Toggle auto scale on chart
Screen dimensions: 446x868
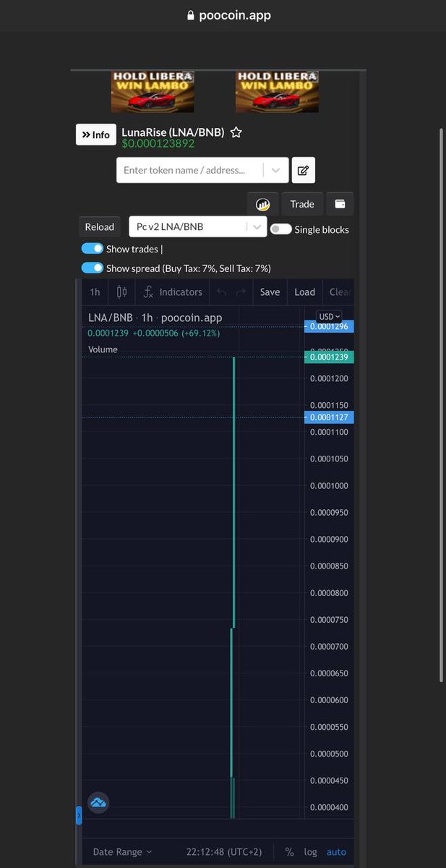tap(336, 852)
